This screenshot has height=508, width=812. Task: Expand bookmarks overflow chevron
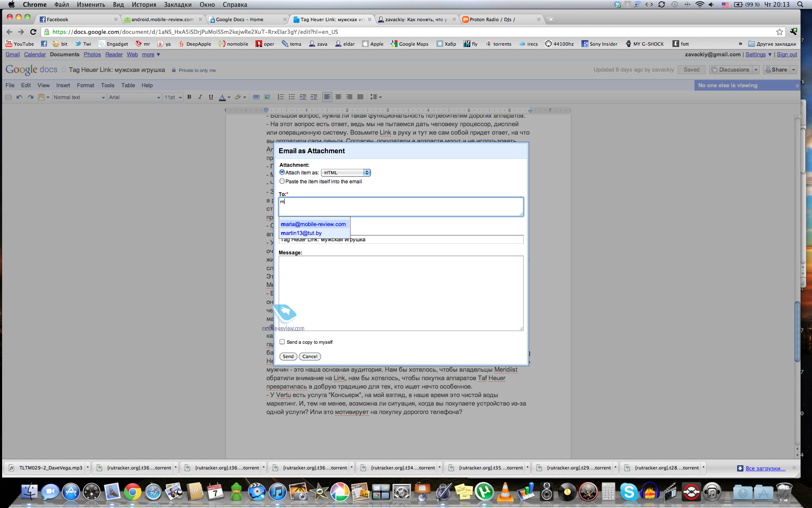tap(740, 44)
